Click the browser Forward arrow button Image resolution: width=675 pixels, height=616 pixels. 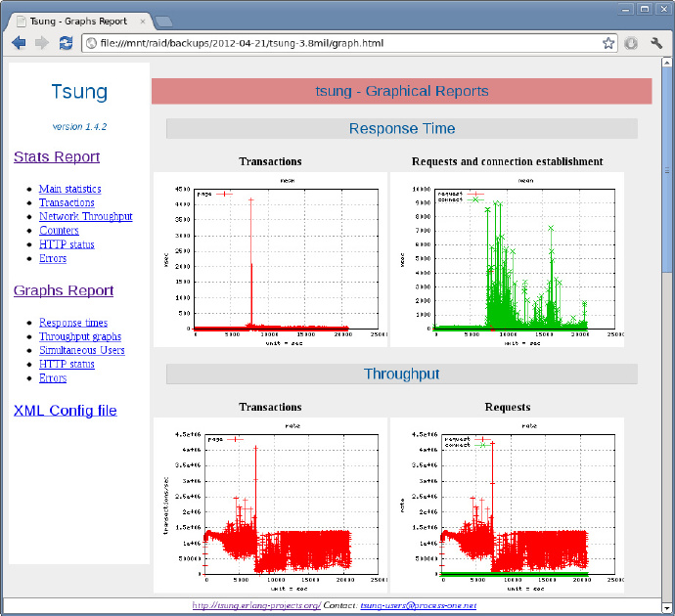[x=42, y=43]
